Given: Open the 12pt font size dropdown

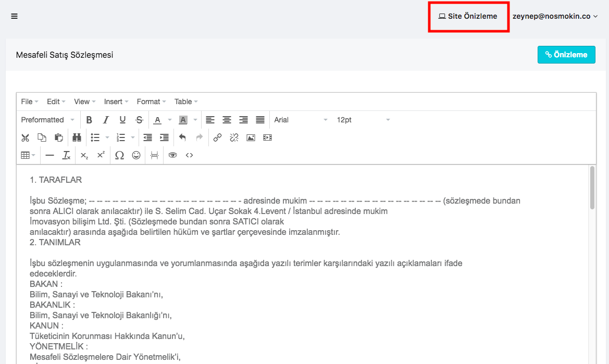Looking at the screenshot, I should (x=363, y=120).
